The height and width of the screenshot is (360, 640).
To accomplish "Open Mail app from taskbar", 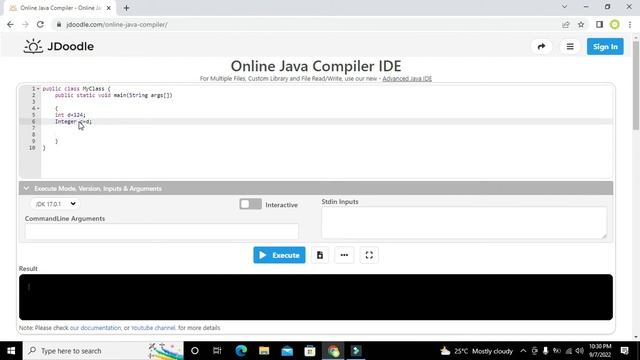I will (287, 351).
